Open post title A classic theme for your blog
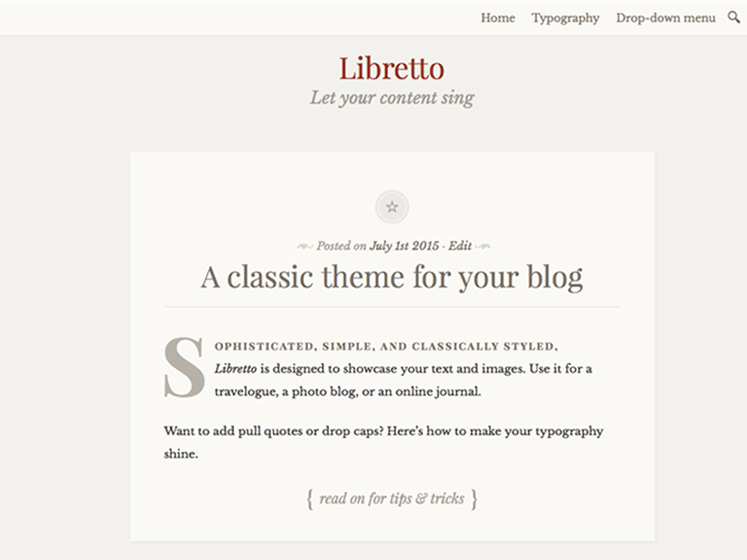Image resolution: width=747 pixels, height=560 pixels. point(392,277)
